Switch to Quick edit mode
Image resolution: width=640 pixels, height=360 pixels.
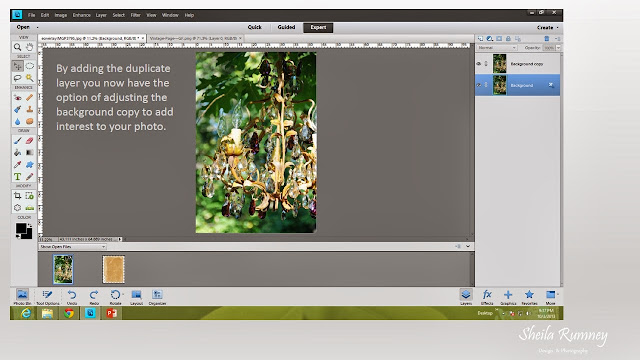tap(254, 27)
